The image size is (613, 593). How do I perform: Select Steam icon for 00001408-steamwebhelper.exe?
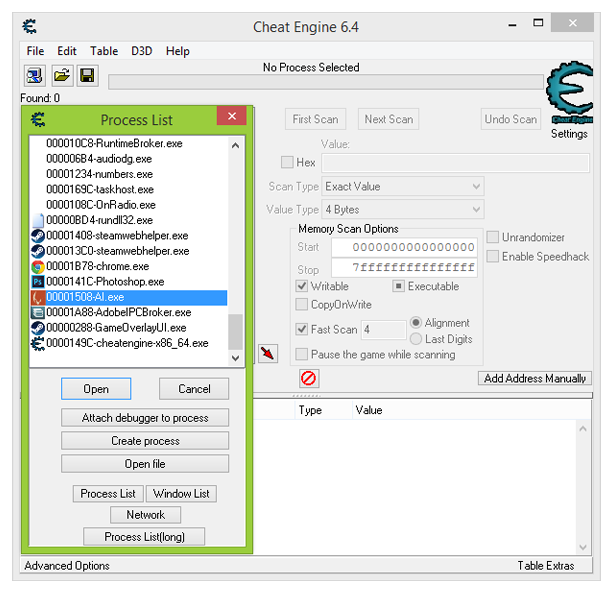(x=38, y=236)
